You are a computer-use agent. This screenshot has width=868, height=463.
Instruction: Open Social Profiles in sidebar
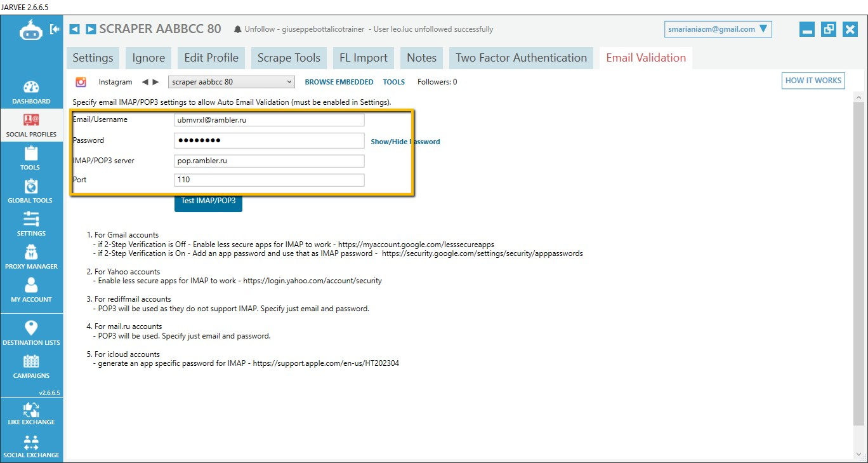(31, 126)
